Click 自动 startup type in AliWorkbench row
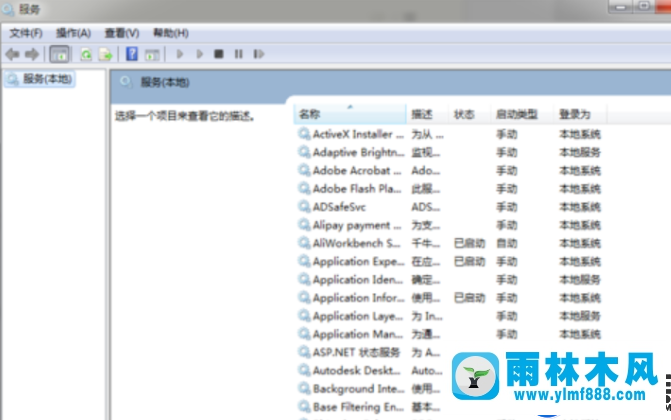 [507, 244]
